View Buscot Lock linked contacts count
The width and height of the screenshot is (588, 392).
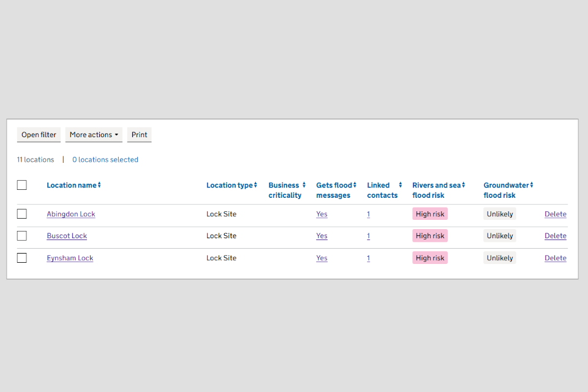coord(368,236)
